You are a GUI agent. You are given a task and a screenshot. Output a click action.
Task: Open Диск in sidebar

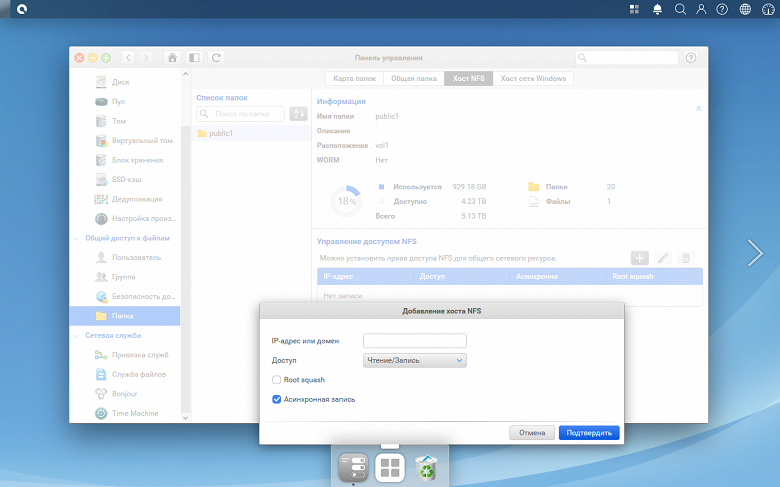[x=124, y=82]
